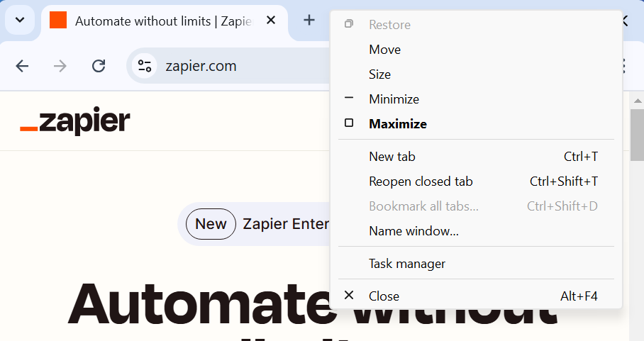
Task: Open the tab search dropdown arrow
Action: pos(20,20)
